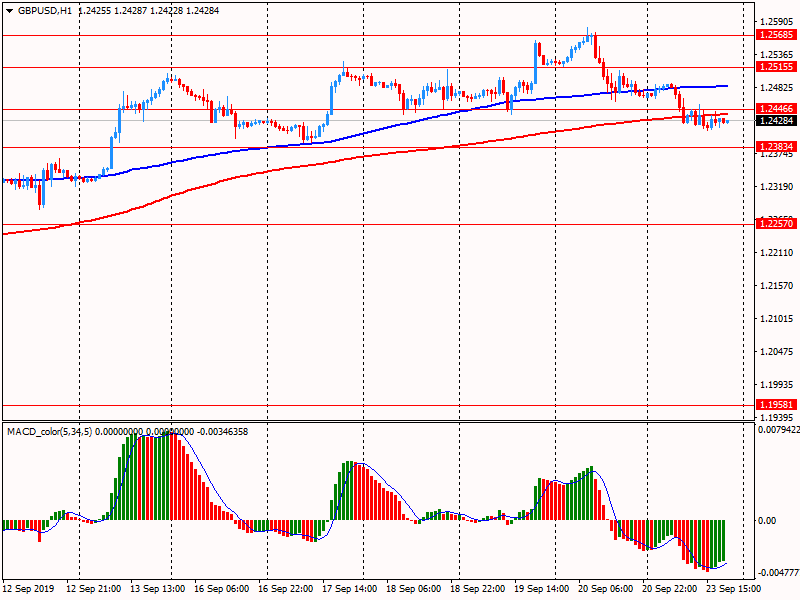Click the 12 Sep 21:00 time label
Image resolution: width=800 pixels, height=600 pixels.
94,589
